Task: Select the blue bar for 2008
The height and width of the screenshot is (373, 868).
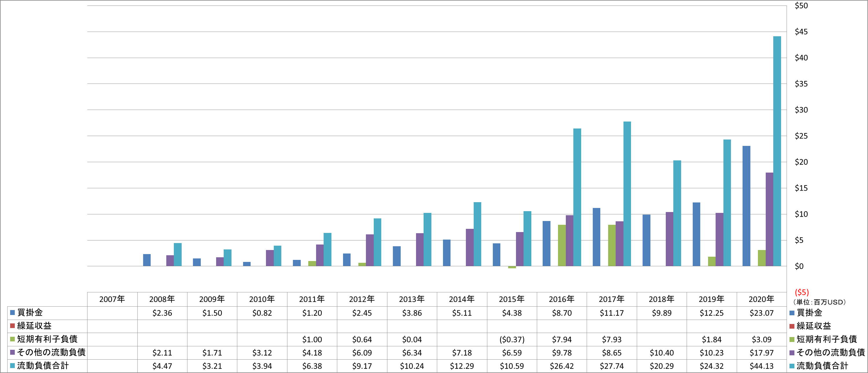Action: click(147, 260)
